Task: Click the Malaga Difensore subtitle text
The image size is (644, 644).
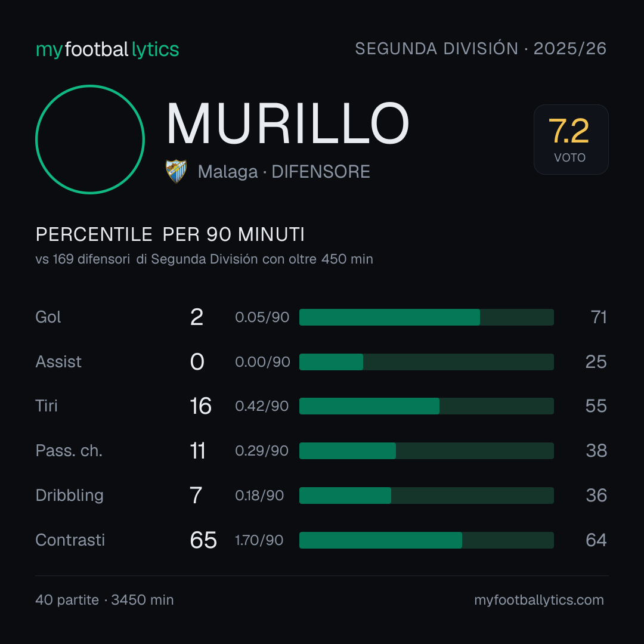Action: click(284, 172)
